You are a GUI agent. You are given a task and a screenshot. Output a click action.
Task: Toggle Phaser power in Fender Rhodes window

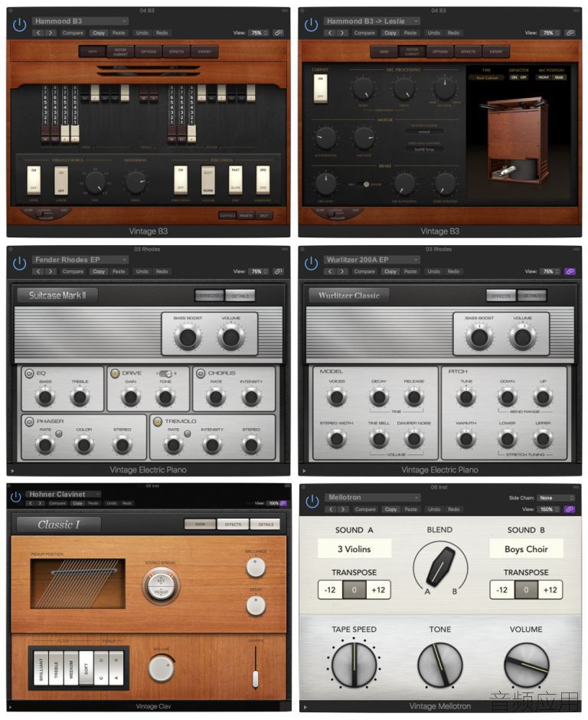[29, 421]
